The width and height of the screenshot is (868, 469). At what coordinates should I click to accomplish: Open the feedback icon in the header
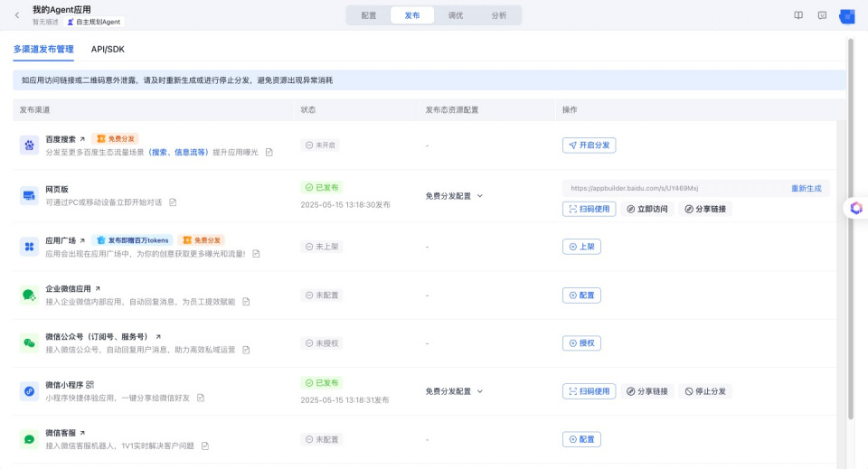[822, 15]
